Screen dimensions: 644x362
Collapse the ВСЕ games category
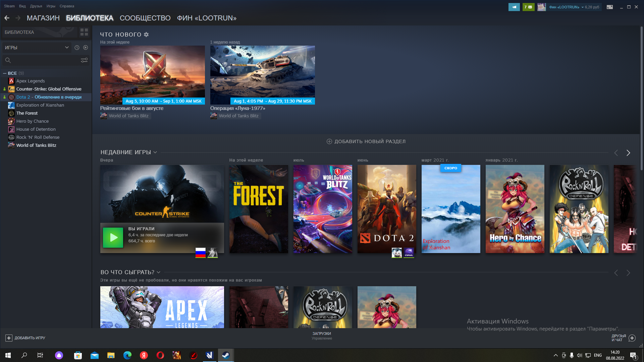click(x=5, y=73)
